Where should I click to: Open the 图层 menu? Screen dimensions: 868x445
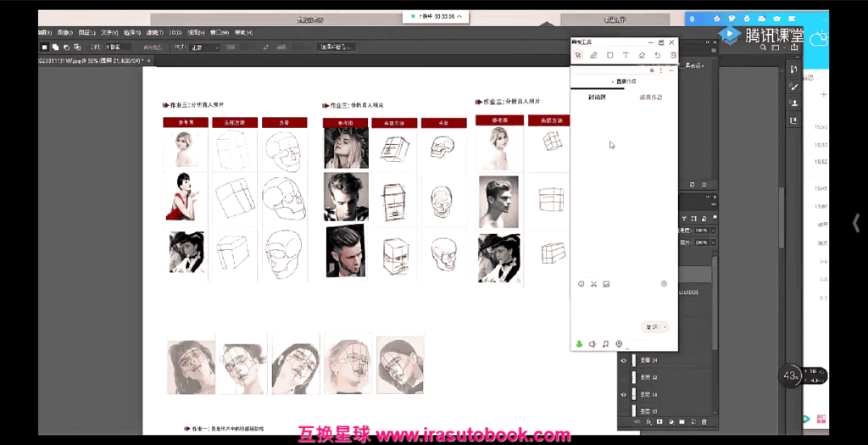87,33
